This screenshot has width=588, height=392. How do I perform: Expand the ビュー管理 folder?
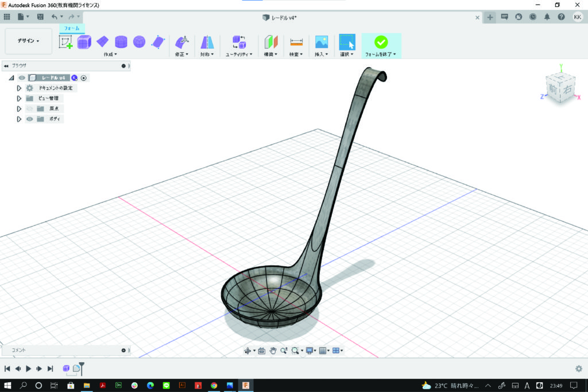pyautogui.click(x=19, y=98)
